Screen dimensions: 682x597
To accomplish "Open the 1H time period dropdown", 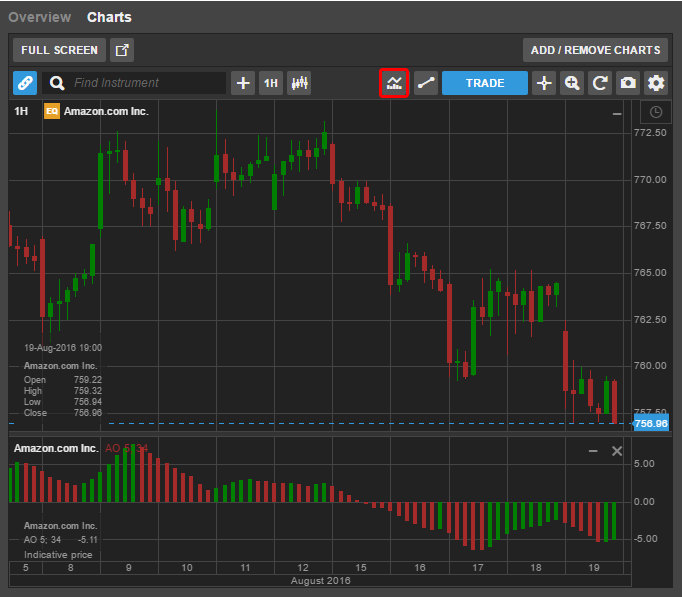I will click(271, 83).
